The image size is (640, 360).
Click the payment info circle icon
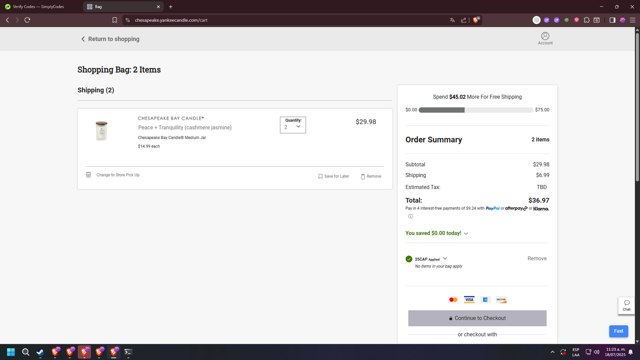(410, 216)
